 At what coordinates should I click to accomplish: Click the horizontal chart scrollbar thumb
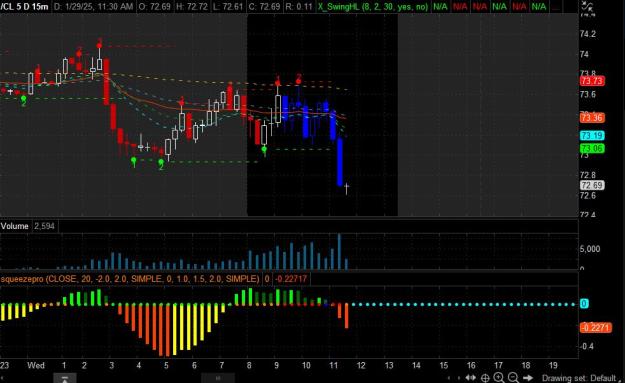pyautogui.click(x=218, y=378)
